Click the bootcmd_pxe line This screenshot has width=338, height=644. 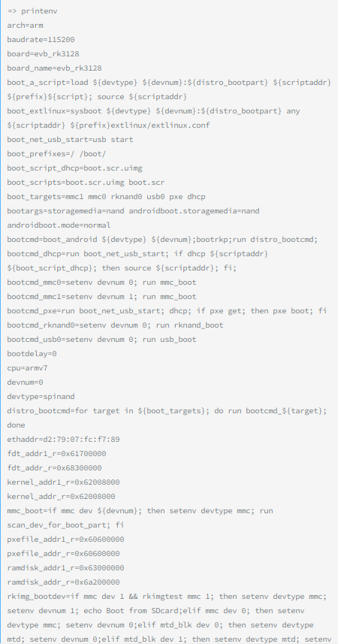tap(167, 311)
